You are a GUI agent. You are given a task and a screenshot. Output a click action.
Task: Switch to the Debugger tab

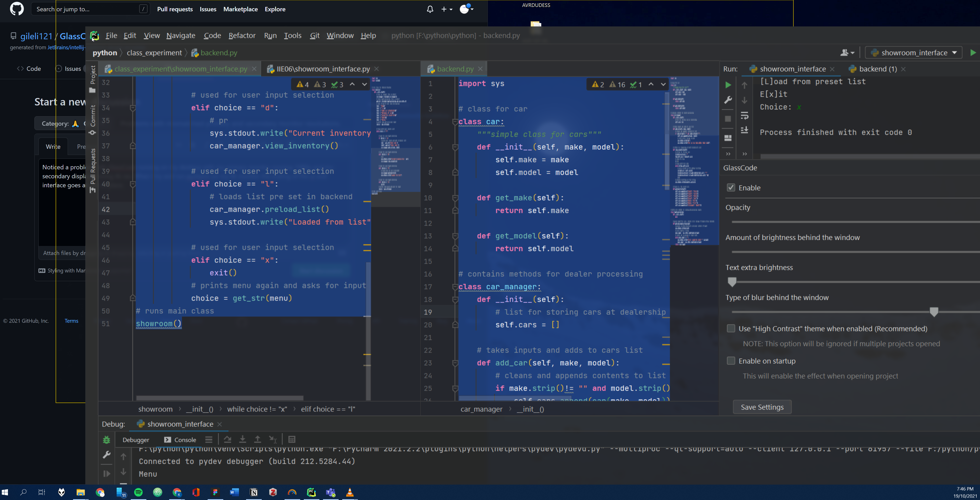[x=136, y=440]
